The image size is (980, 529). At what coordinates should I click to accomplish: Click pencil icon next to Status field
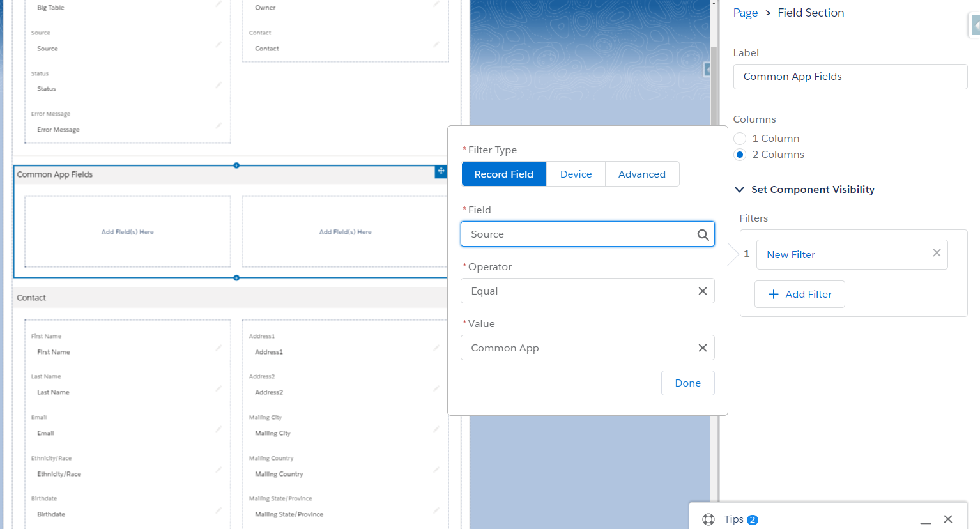coord(218,85)
